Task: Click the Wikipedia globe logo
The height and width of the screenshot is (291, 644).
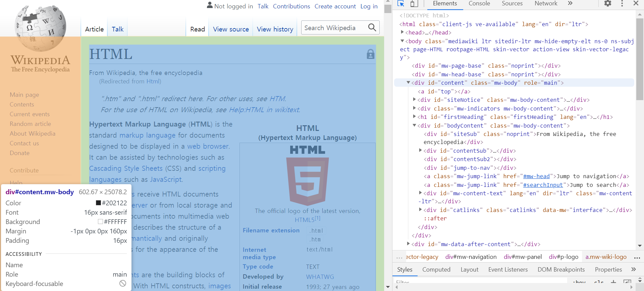Action: coord(40,28)
